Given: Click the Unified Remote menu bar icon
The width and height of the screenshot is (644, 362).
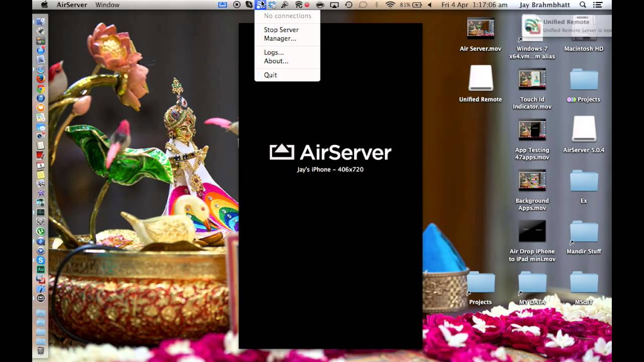Looking at the screenshot, I should point(260,5).
